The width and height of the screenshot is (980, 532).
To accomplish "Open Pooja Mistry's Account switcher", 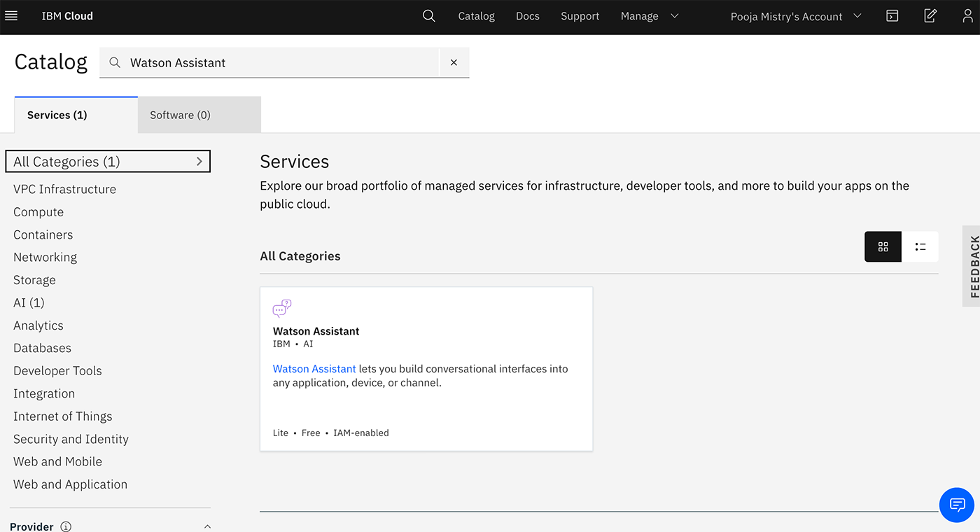I will (796, 16).
